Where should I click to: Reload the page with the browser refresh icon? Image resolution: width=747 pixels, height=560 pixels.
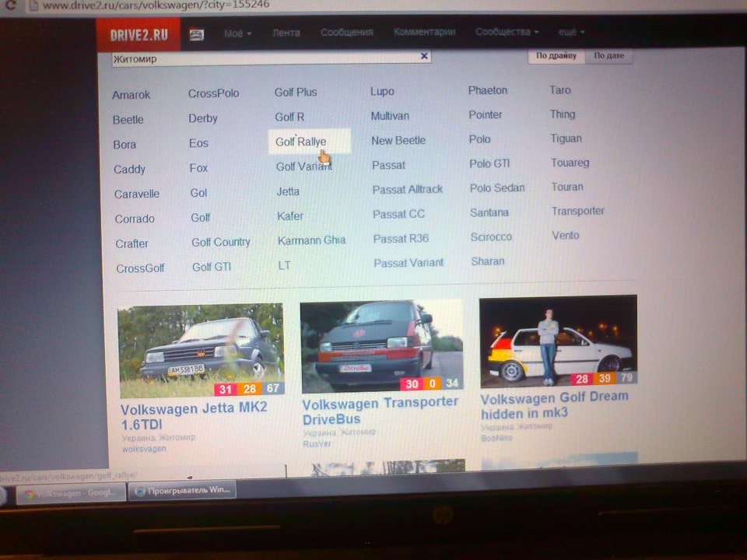click(x=10, y=5)
